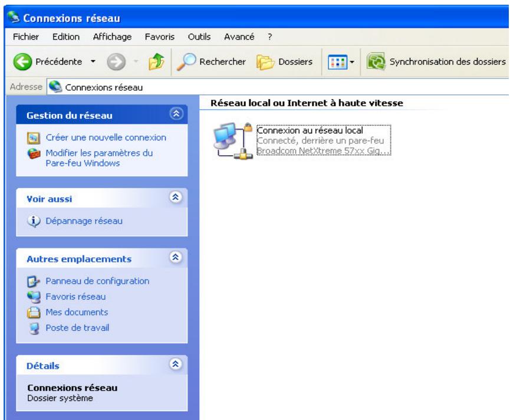Open the Fichier menu
Image resolution: width=510 pixels, height=420 pixels.
click(26, 37)
